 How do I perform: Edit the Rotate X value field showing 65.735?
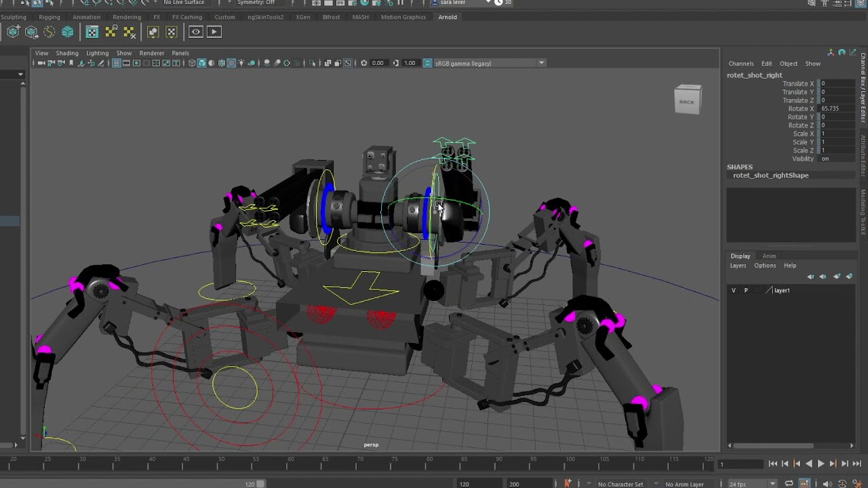click(x=834, y=108)
